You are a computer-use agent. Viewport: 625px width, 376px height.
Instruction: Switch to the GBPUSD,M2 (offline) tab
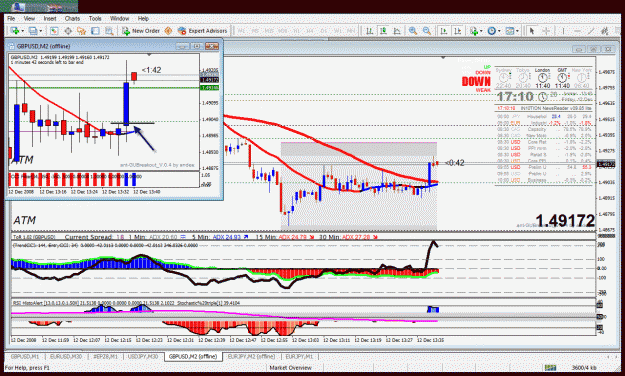(193, 356)
